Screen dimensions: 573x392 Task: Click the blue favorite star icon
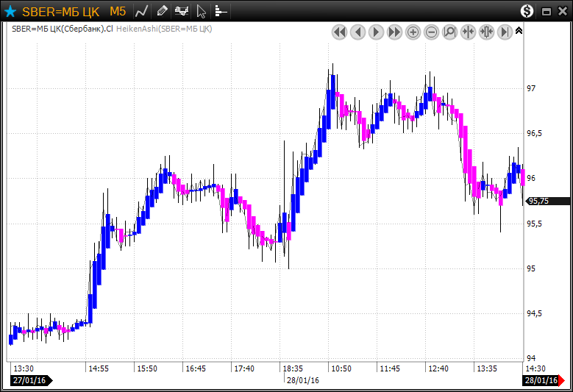click(10, 11)
